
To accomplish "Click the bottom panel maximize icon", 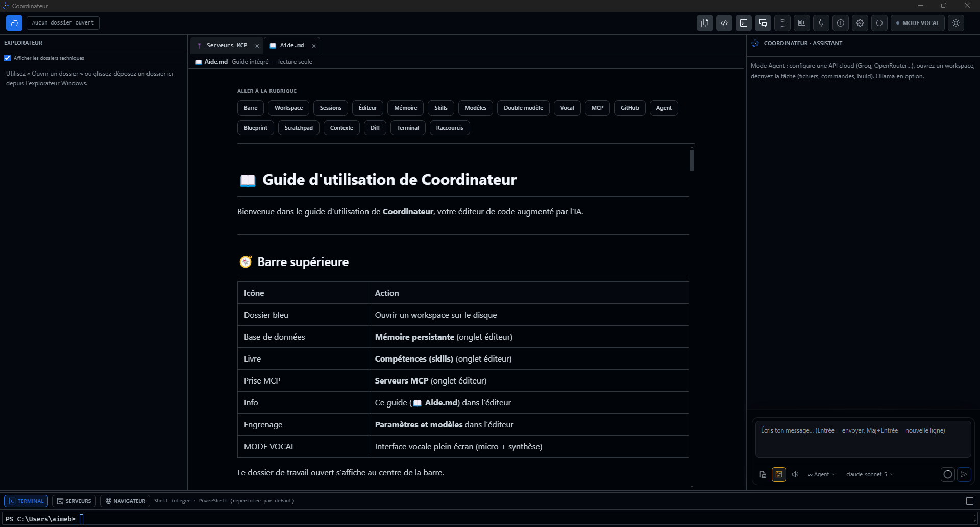I will pos(970,501).
